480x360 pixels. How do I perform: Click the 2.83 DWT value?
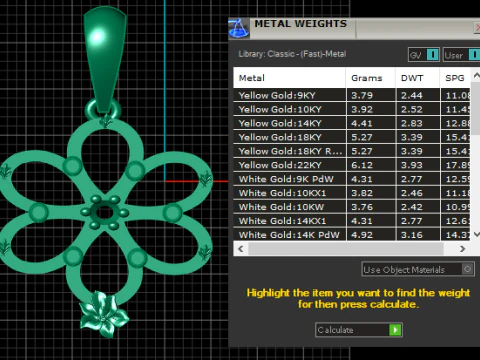(412, 124)
